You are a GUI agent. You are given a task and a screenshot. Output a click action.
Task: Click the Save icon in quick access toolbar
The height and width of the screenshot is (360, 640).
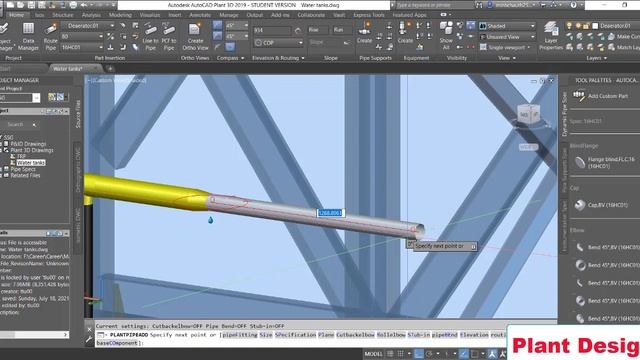tap(31, 5)
